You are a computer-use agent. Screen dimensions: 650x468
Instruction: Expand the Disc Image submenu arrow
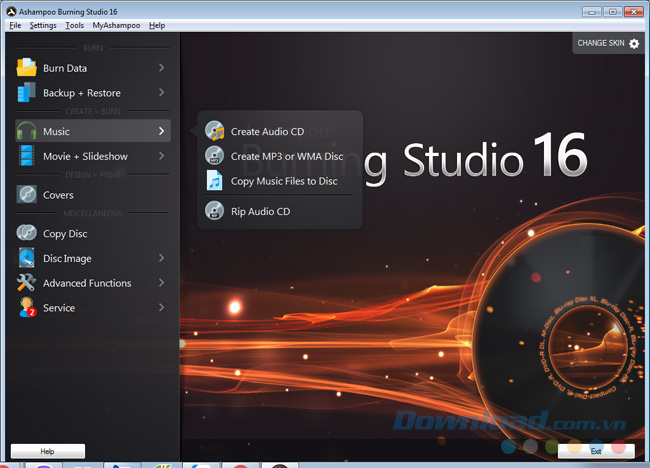[161, 258]
